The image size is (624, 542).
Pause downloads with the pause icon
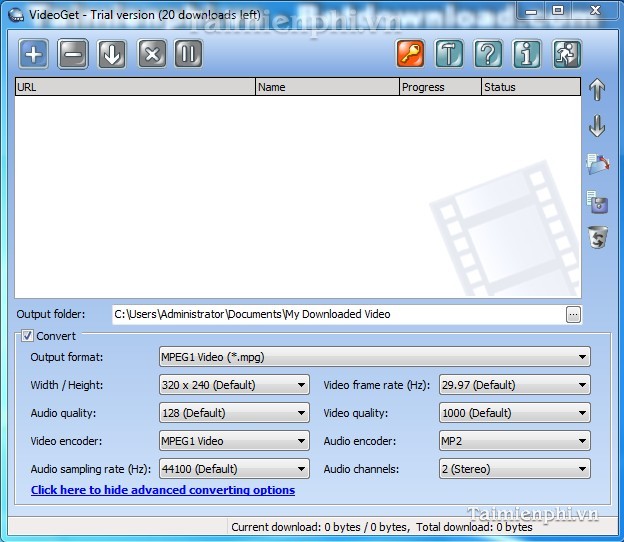[188, 54]
